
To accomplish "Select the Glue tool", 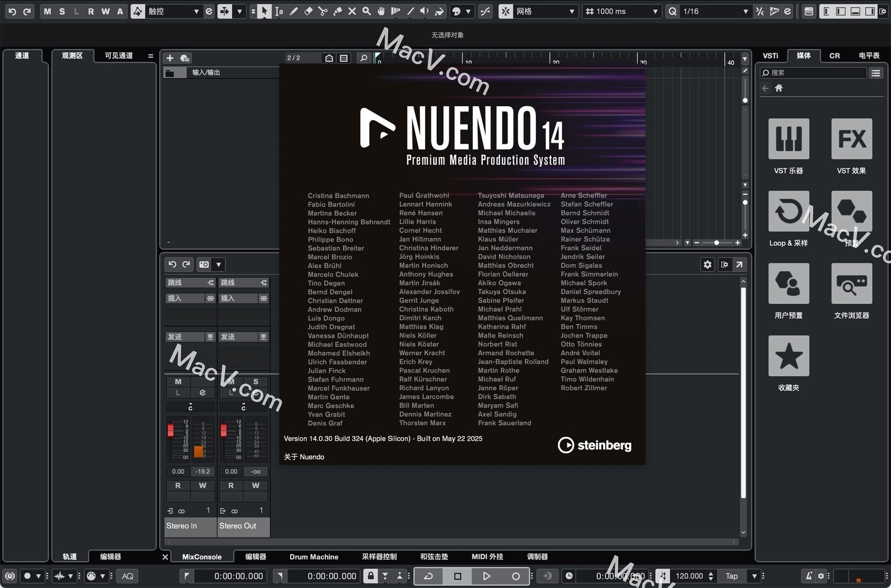I will point(337,11).
